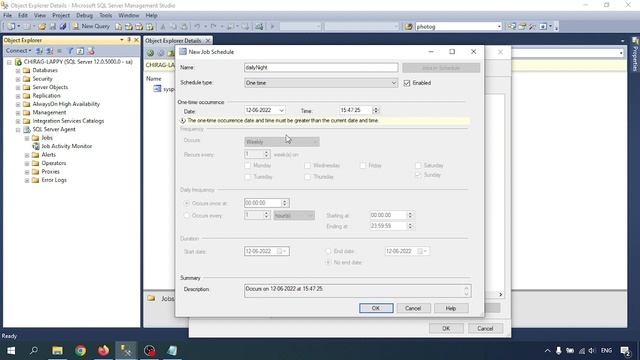Viewport: 640px width, 360px height.
Task: Launch Chrome from the taskbar
Action: pos(80,351)
